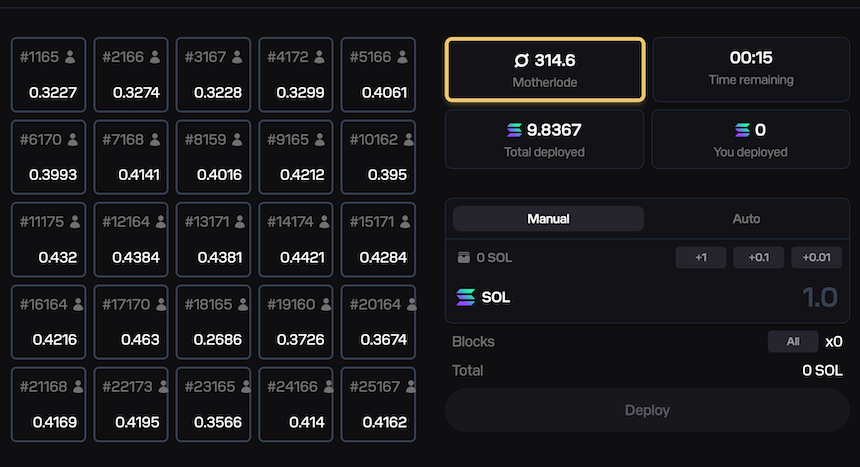Switch to the Manual tab
The height and width of the screenshot is (467, 860).
pos(548,219)
